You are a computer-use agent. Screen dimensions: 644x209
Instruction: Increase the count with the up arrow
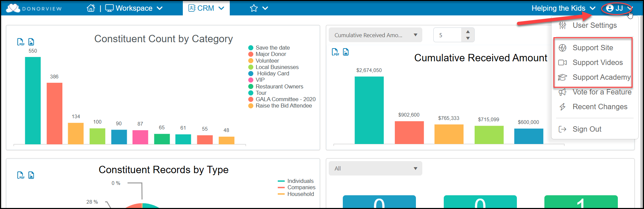[x=468, y=32]
